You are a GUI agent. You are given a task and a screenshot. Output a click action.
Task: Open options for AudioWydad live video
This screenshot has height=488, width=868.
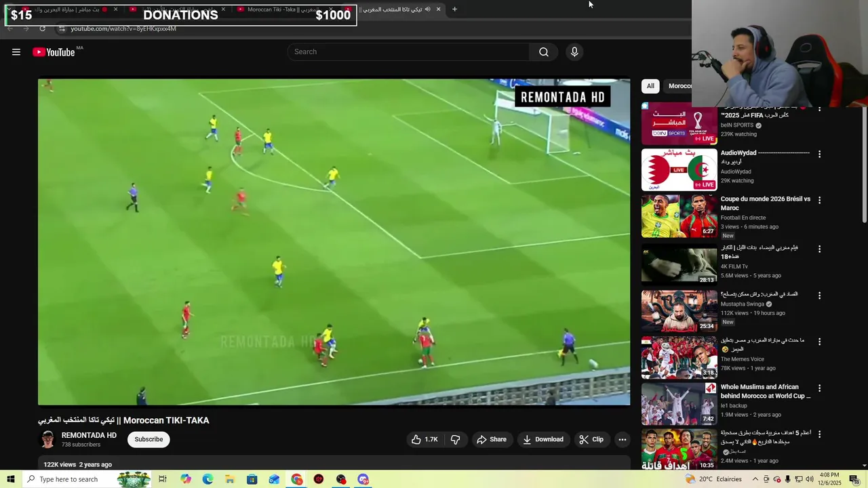tap(819, 154)
